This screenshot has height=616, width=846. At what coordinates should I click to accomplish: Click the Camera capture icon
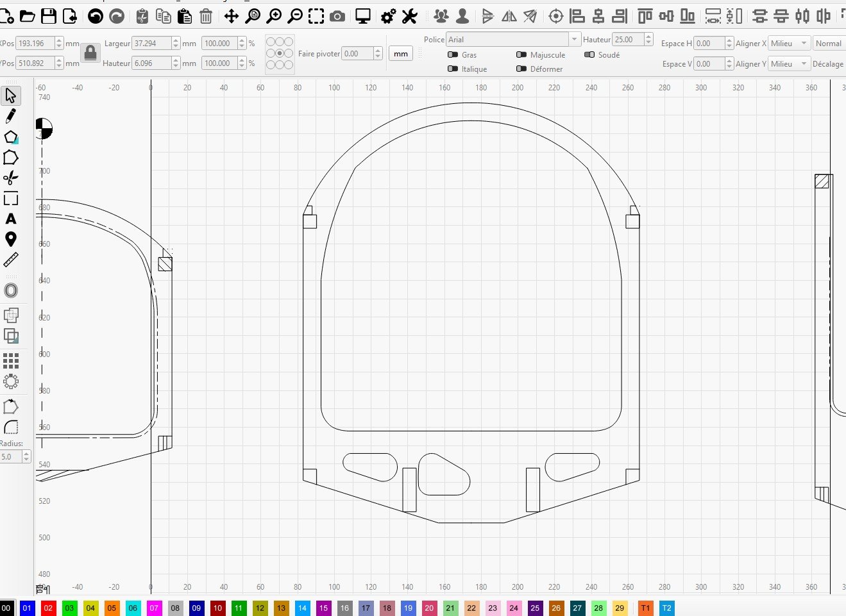click(337, 16)
